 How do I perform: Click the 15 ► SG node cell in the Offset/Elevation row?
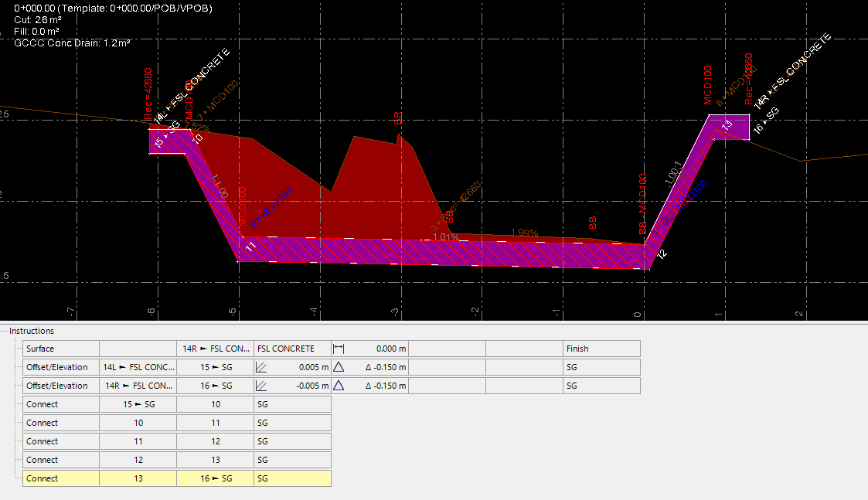216,367
